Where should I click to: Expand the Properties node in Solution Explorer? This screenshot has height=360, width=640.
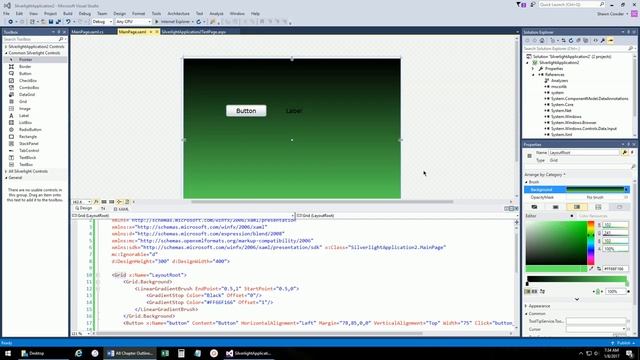pyautogui.click(x=533, y=69)
